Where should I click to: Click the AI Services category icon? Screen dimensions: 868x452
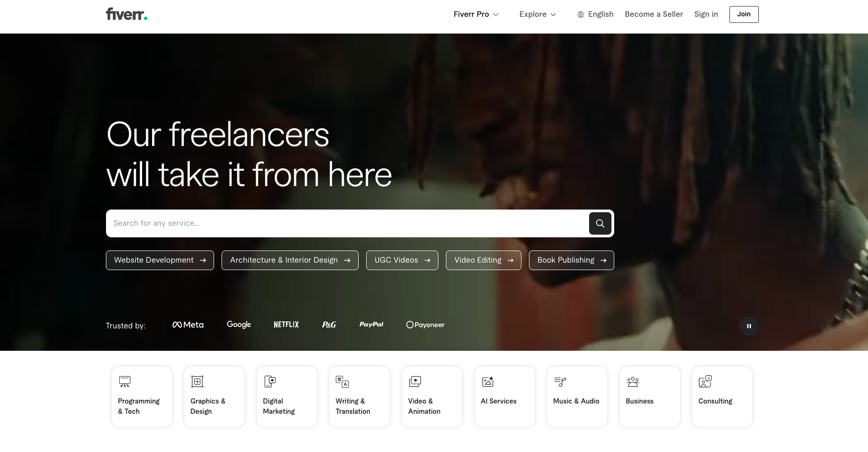pyautogui.click(x=487, y=381)
